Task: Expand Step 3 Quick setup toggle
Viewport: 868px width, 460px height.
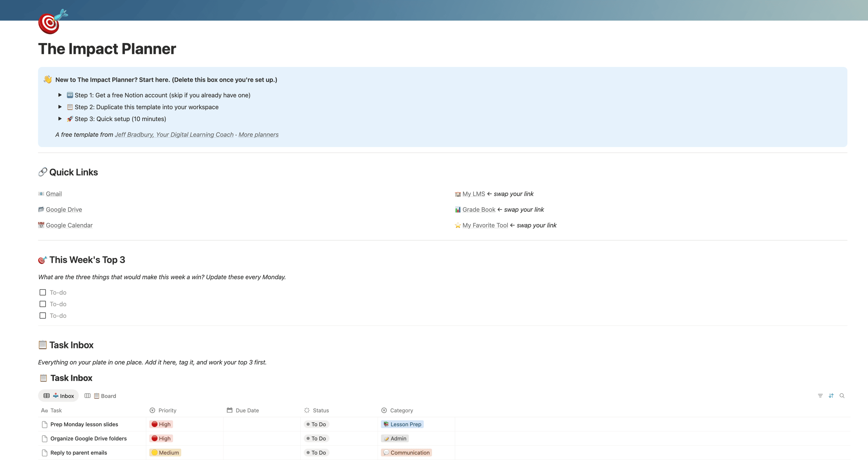Action: (60, 119)
